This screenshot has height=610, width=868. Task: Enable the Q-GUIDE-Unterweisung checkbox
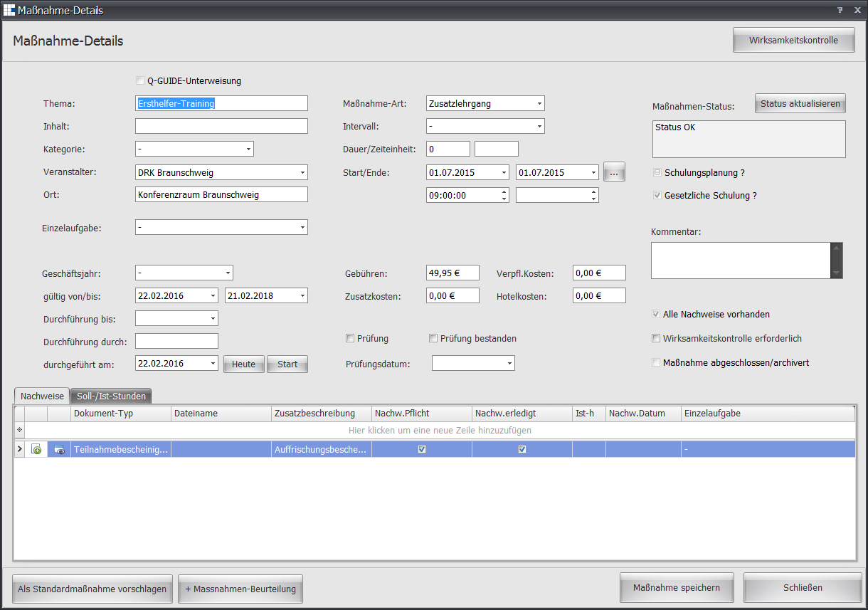[140, 81]
